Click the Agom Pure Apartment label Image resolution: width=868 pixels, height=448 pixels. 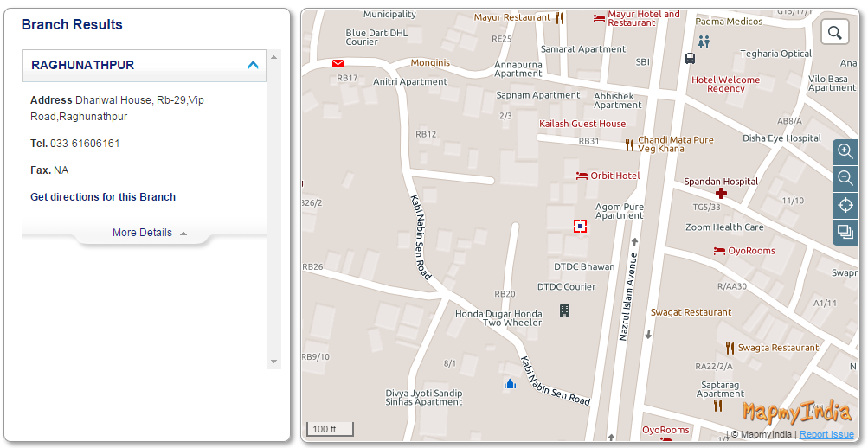tap(620, 211)
